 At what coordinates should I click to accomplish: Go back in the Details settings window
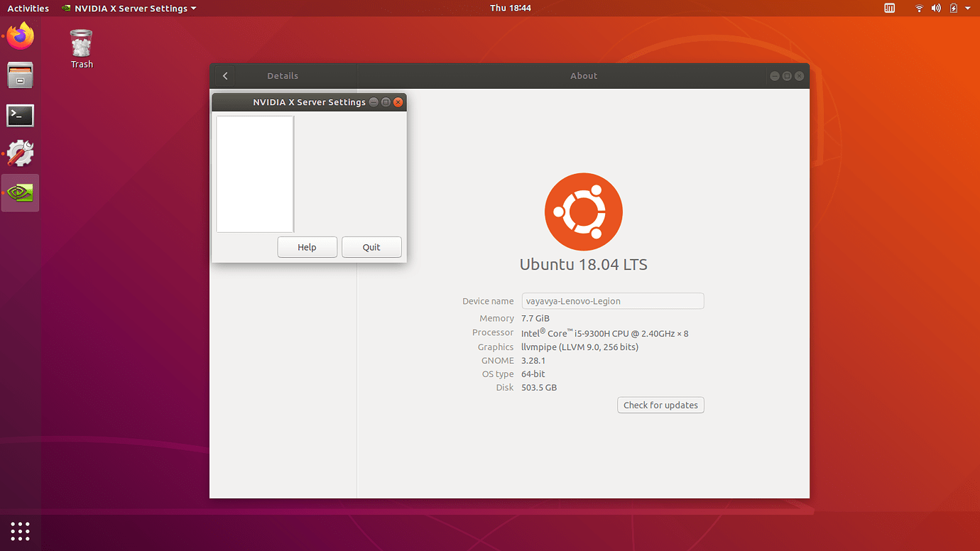[x=225, y=76]
